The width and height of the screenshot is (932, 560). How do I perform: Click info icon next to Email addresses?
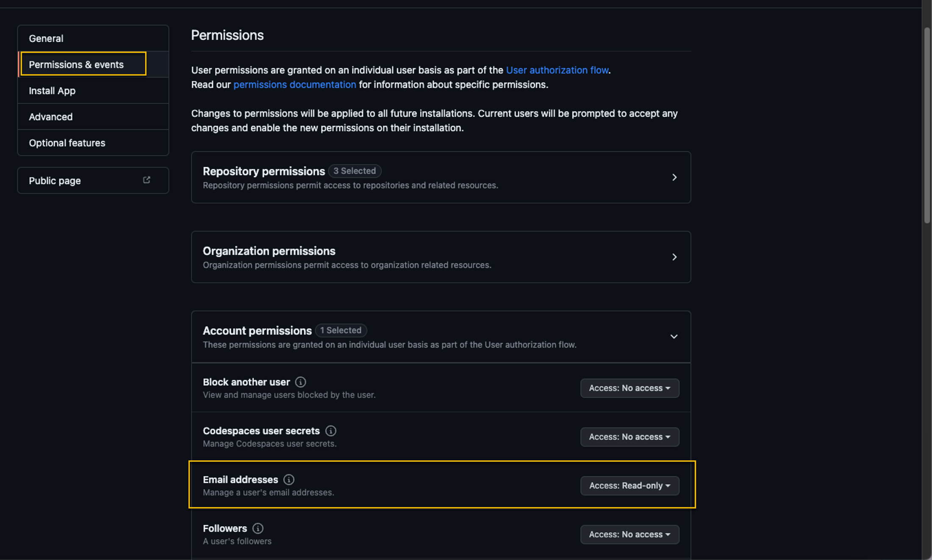tap(288, 480)
